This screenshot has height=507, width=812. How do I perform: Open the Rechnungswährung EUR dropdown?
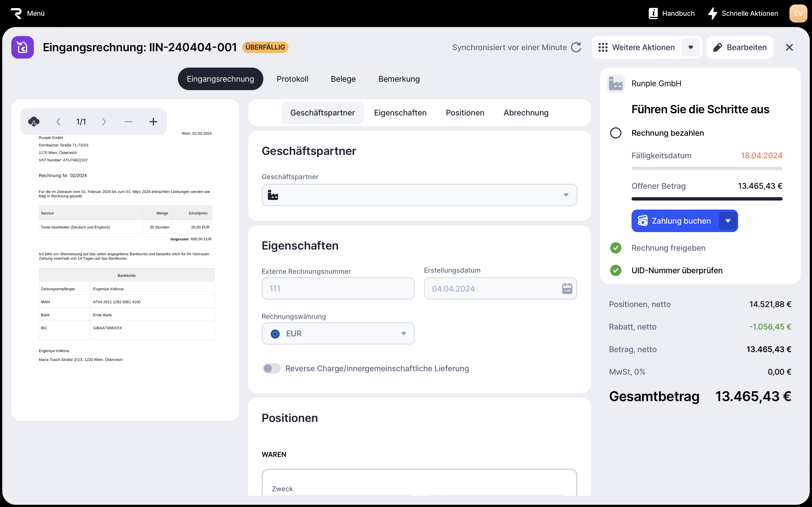point(338,334)
